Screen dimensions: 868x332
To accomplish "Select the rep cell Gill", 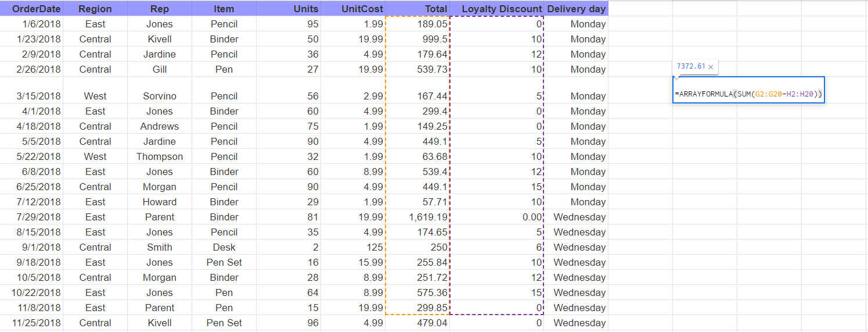I will click(x=160, y=69).
